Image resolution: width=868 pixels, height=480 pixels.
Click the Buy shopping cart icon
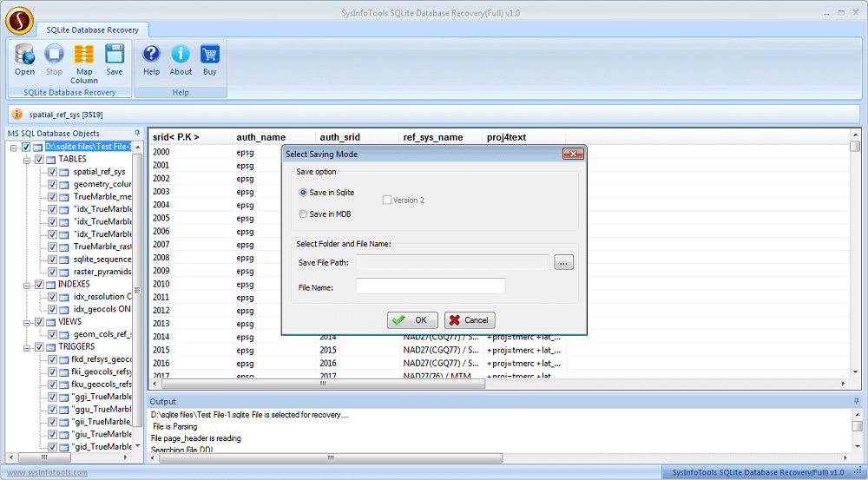click(210, 59)
